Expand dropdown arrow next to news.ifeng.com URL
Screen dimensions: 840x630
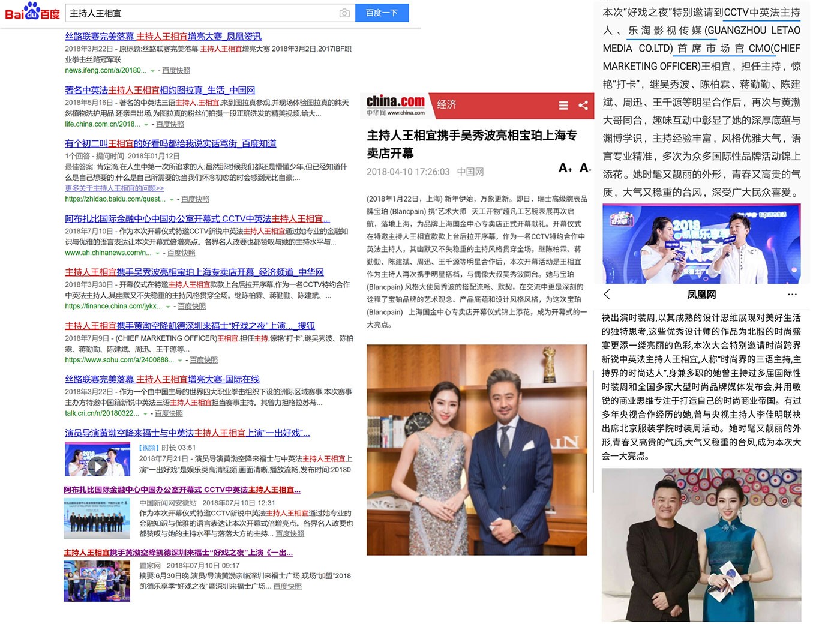click(153, 71)
